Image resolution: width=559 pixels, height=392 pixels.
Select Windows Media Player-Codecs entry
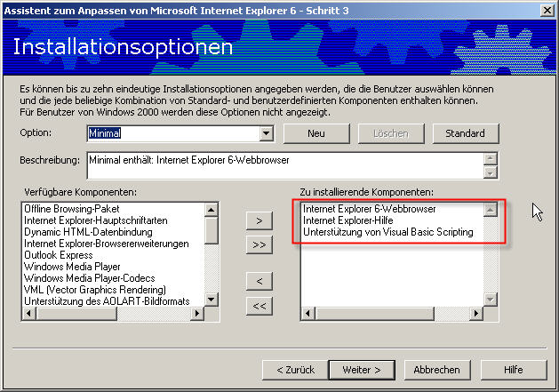[90, 278]
